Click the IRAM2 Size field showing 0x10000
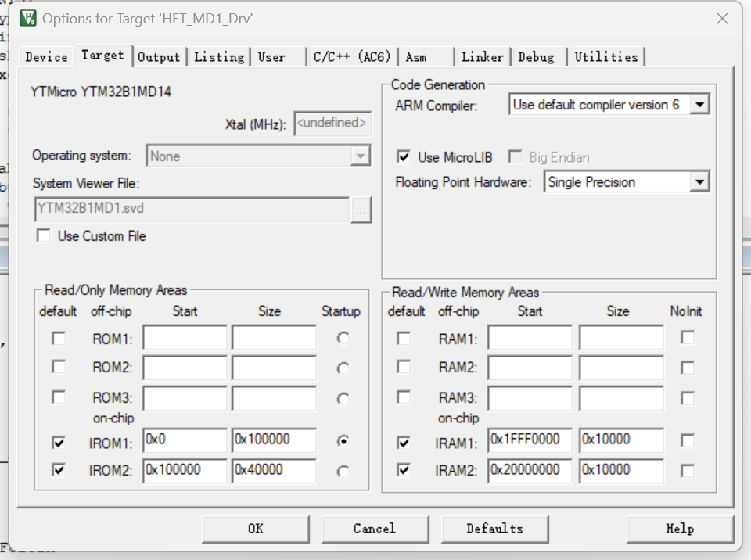This screenshot has height=560, width=751. click(621, 470)
